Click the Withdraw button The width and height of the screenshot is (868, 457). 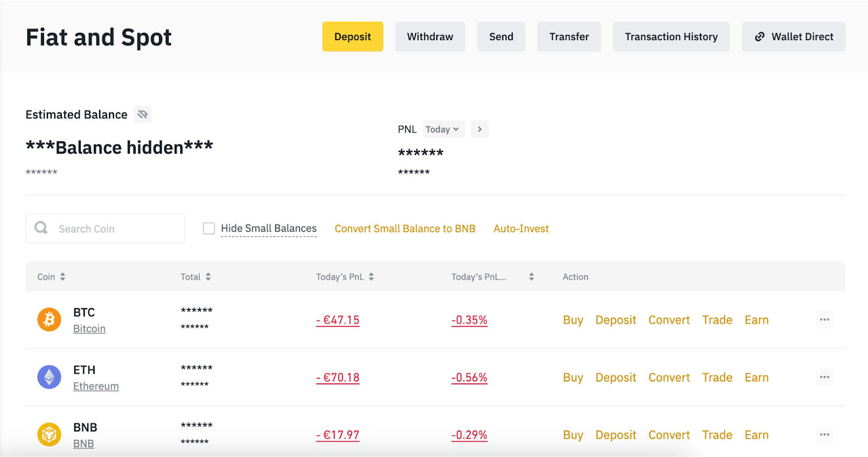tap(430, 37)
